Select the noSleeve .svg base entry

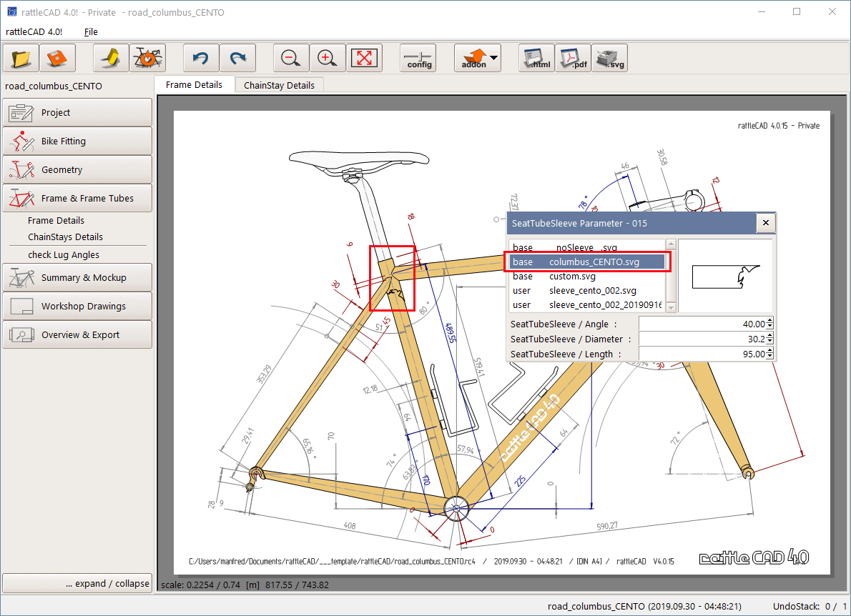click(x=586, y=247)
